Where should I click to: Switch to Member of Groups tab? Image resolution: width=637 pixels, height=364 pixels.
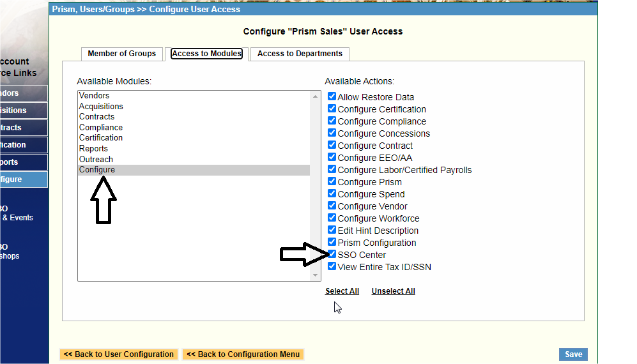(x=121, y=54)
